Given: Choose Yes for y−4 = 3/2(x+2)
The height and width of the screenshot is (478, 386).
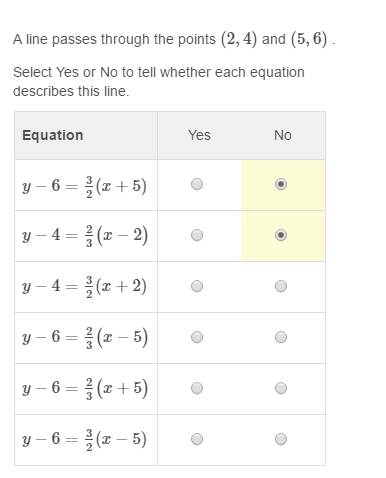Looking at the screenshot, I should point(197,286).
